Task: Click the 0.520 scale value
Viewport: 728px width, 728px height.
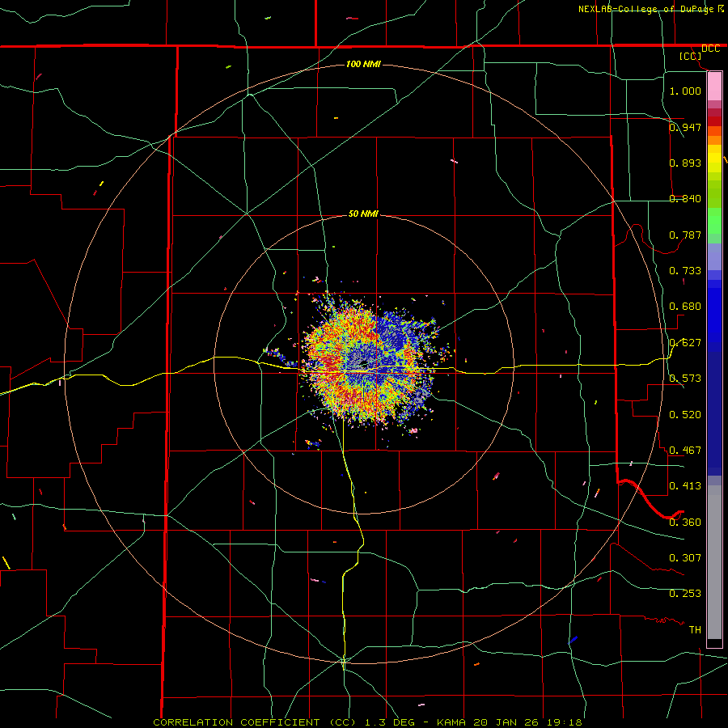Action: [x=685, y=414]
